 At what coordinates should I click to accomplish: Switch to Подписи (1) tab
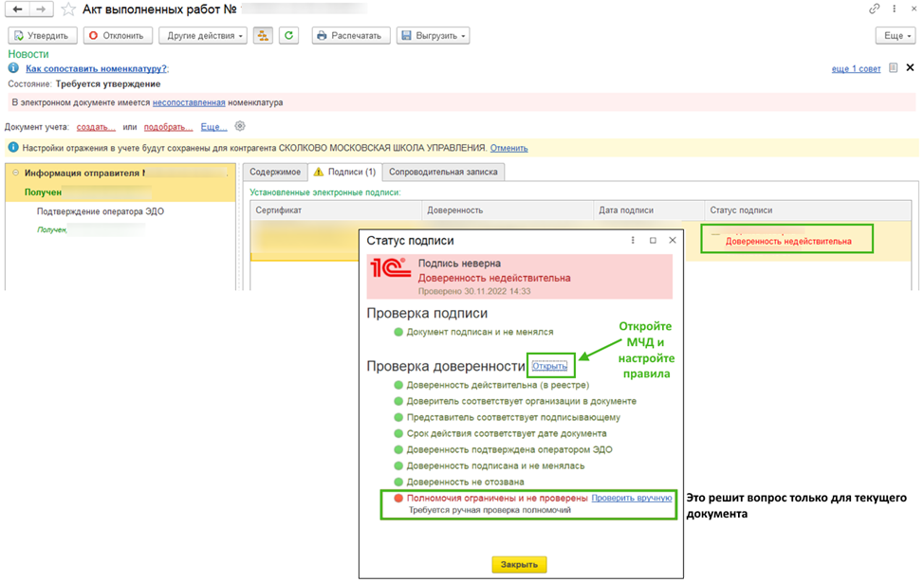[x=344, y=172]
